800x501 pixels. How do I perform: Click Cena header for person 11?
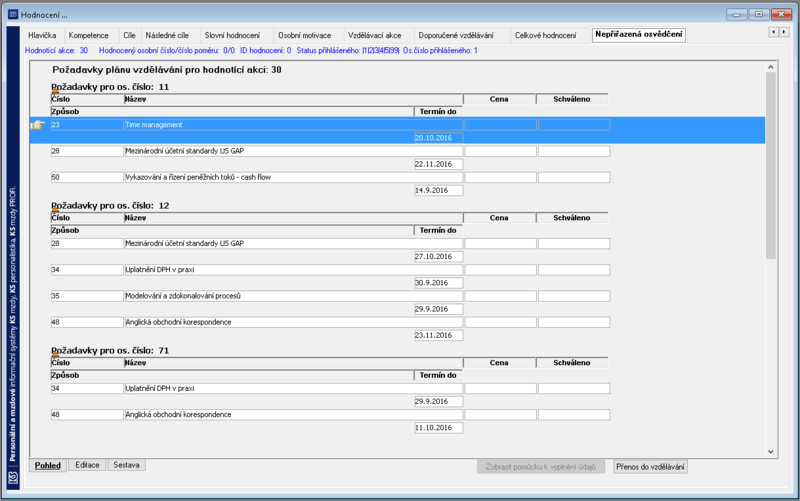(499, 99)
